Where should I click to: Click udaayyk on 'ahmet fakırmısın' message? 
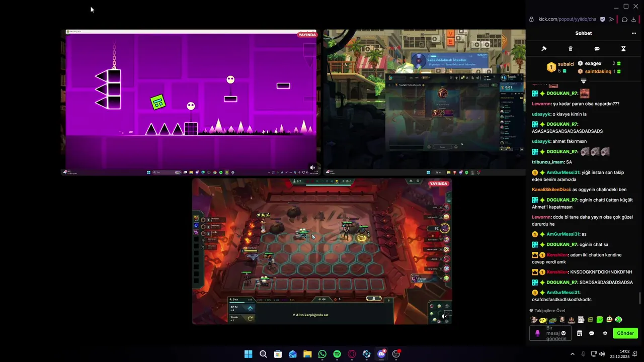(x=541, y=141)
